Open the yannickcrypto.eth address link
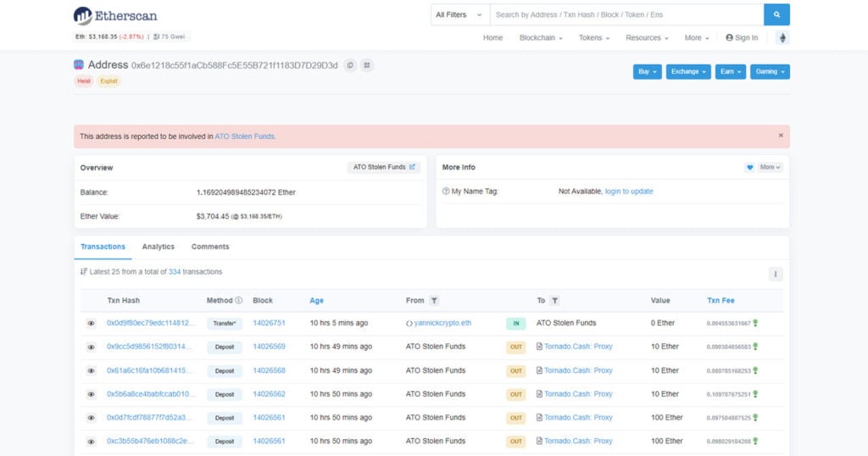The image size is (868, 456). pos(442,323)
